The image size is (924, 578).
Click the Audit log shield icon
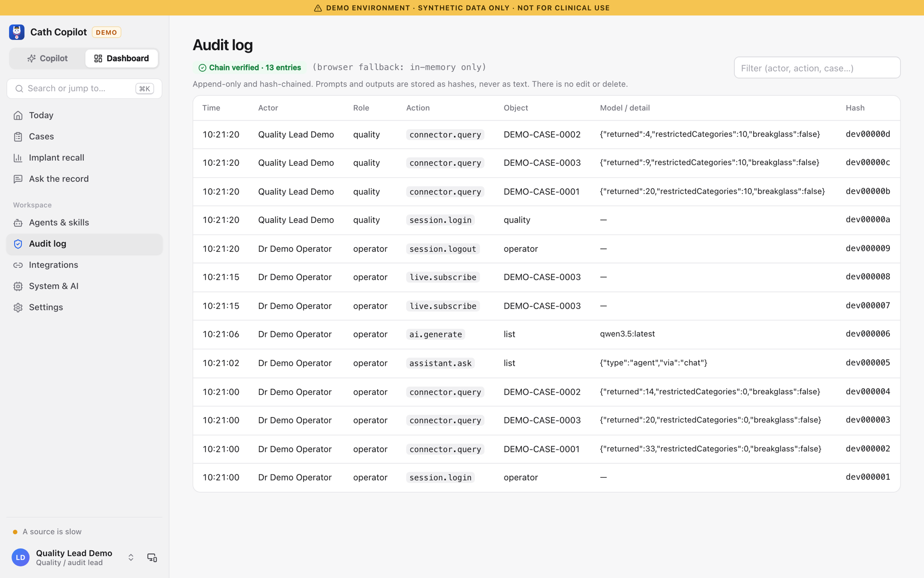18,244
